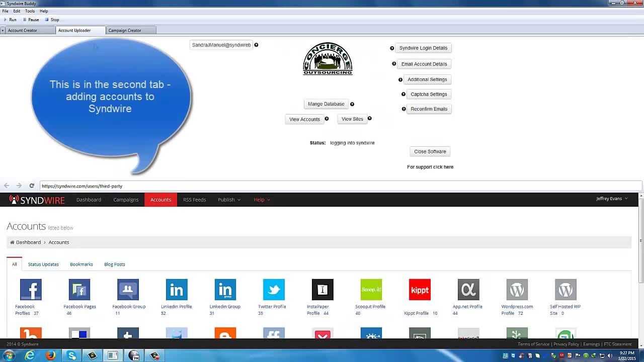This screenshot has height=362, width=644.
Task: Click the Pause toolbar button
Action: pos(31,20)
